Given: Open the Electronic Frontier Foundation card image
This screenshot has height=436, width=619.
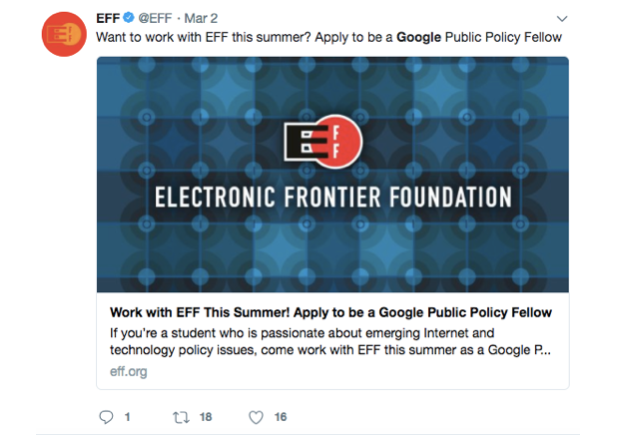Looking at the screenshot, I should point(333,175).
